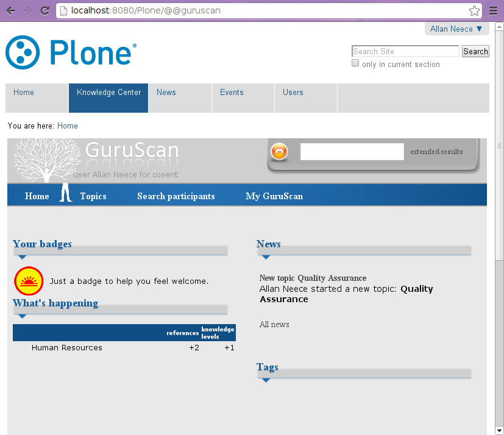This screenshot has height=435, width=504.
Task: Open Chrome hamburger menu
Action: coord(494,10)
